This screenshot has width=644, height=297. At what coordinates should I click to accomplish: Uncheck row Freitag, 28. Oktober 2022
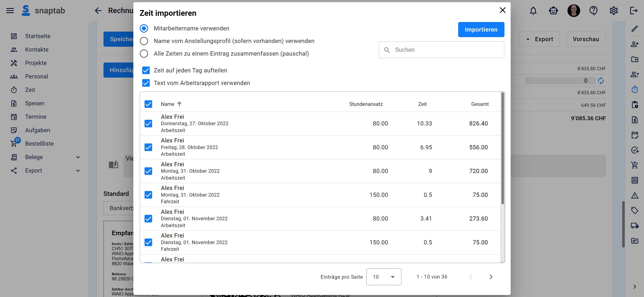coord(148,147)
